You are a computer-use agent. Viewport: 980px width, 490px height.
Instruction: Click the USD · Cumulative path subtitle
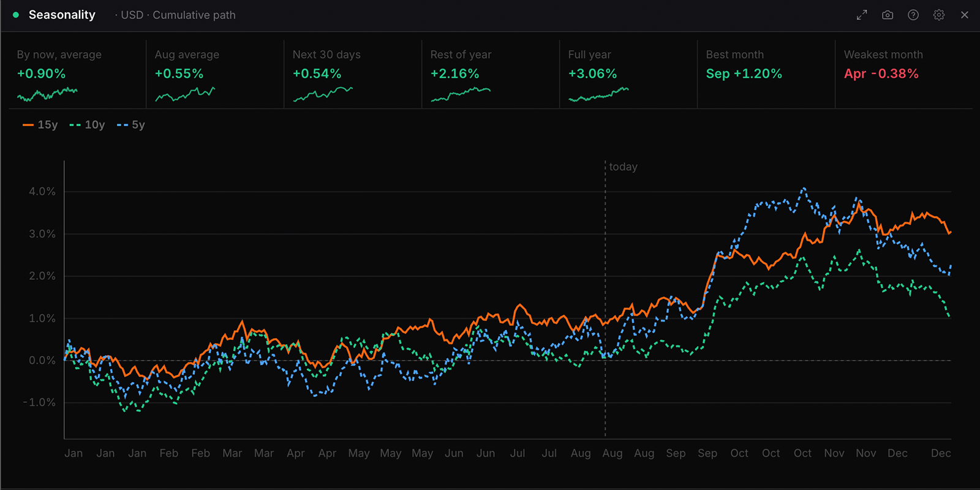click(178, 15)
